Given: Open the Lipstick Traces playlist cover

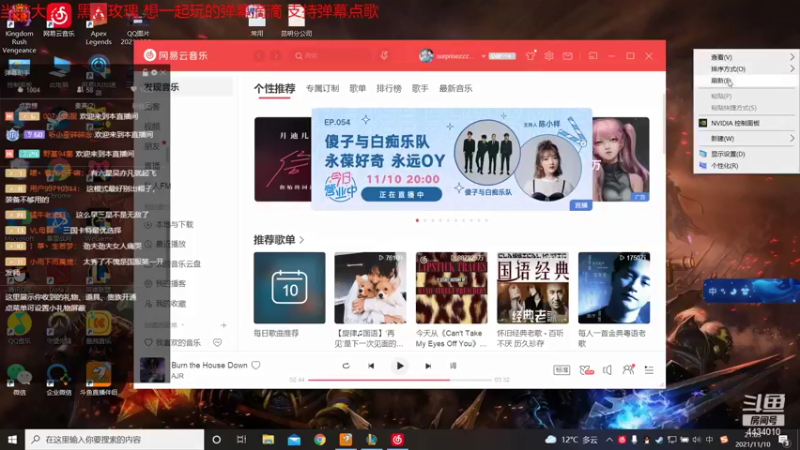Looking at the screenshot, I should pyautogui.click(x=452, y=288).
